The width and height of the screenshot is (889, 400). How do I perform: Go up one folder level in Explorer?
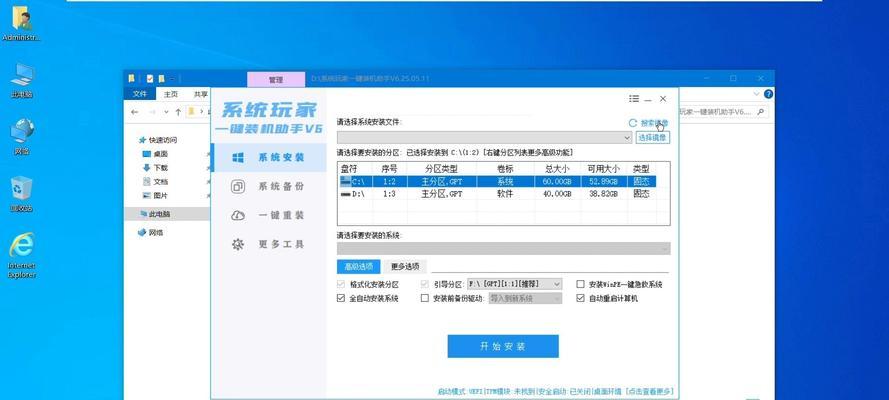178,112
